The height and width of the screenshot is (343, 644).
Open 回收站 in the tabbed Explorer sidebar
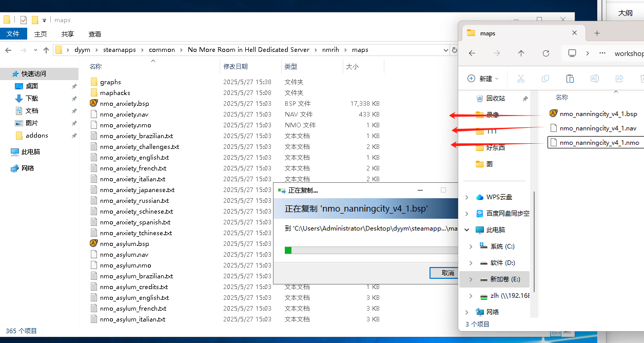coord(495,98)
